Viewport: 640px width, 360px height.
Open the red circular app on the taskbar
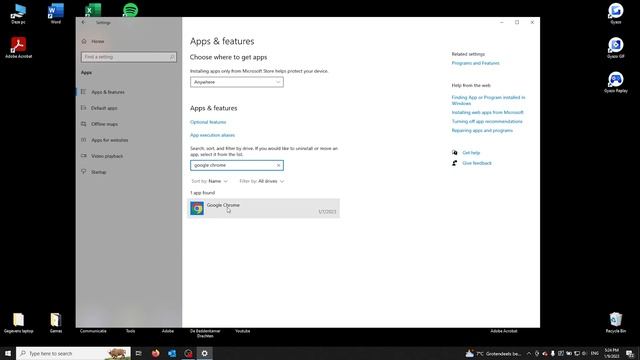click(x=188, y=353)
